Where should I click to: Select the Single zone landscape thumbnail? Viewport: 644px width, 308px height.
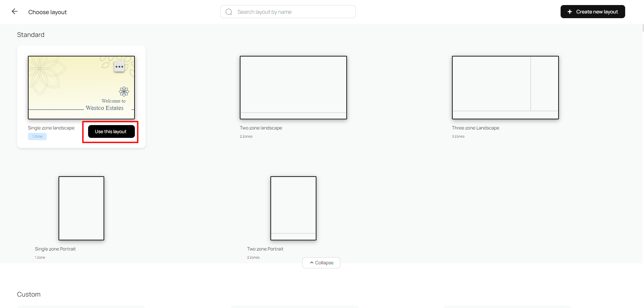pyautogui.click(x=81, y=87)
